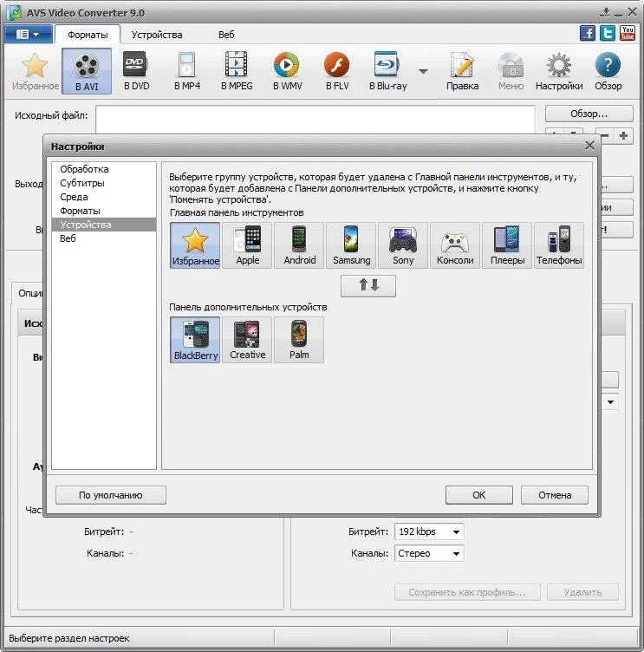Switch to the 'Веб' tab
Screen dimensions: 644x652
coord(226,35)
